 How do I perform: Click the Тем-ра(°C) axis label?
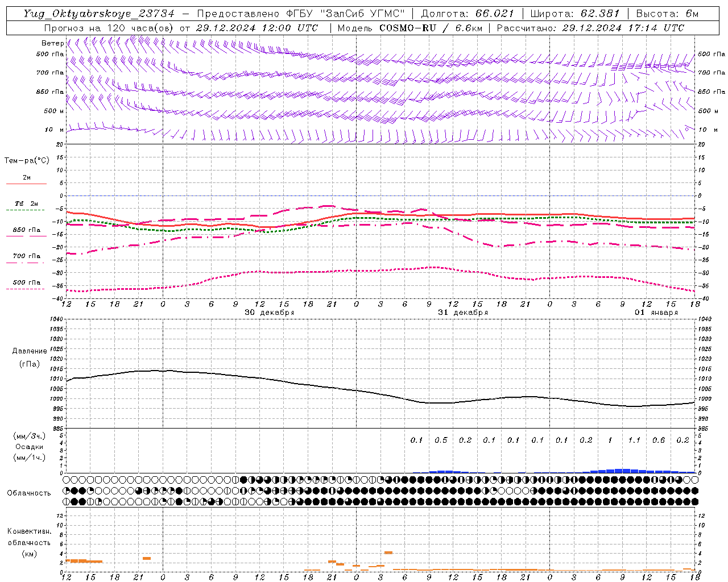point(27,161)
